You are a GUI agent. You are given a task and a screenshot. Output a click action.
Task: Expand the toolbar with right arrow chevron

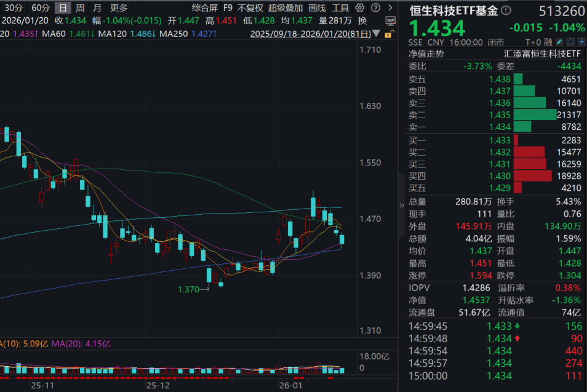pyautogui.click(x=390, y=8)
